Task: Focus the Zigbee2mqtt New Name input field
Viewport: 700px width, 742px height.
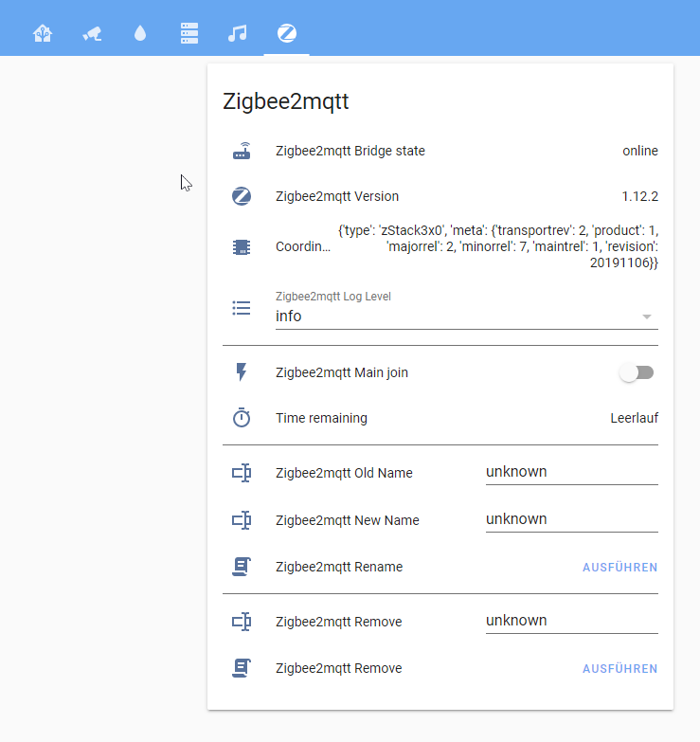Action: 572,519
